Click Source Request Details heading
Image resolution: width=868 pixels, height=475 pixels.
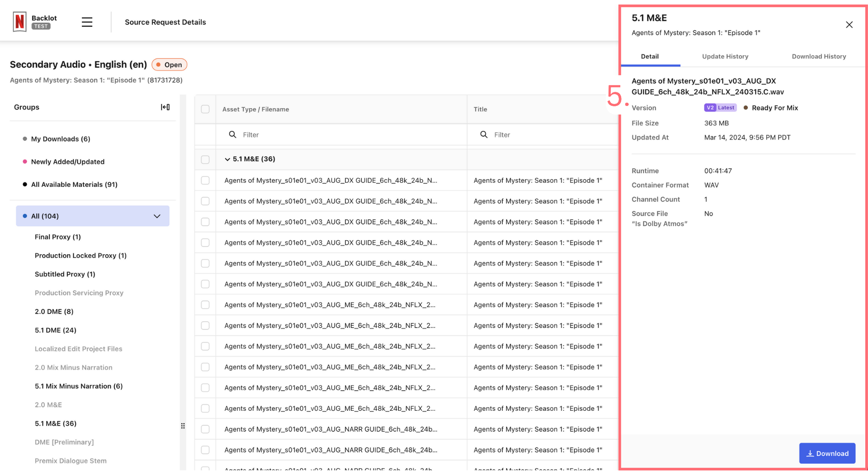165,22
